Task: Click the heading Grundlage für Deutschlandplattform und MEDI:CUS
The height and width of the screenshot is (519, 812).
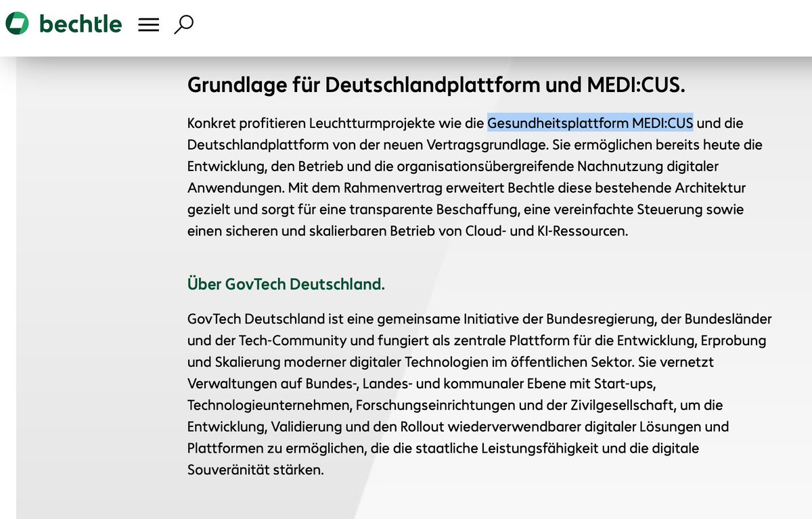Action: pos(436,85)
